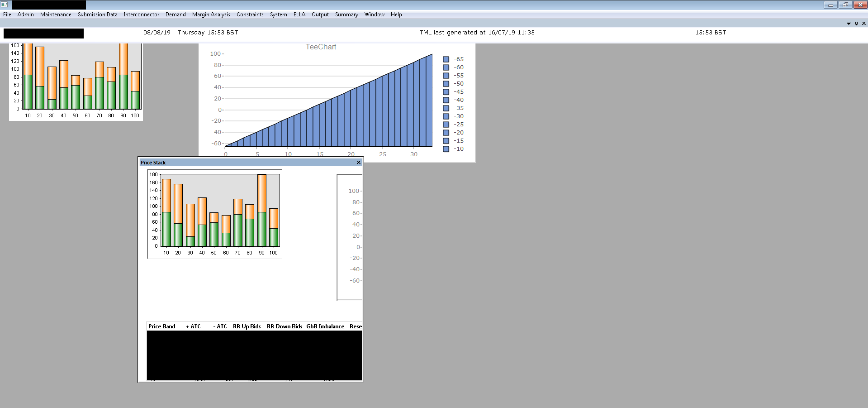This screenshot has width=868, height=408.
Task: Open the Submission Data menu
Action: click(97, 14)
